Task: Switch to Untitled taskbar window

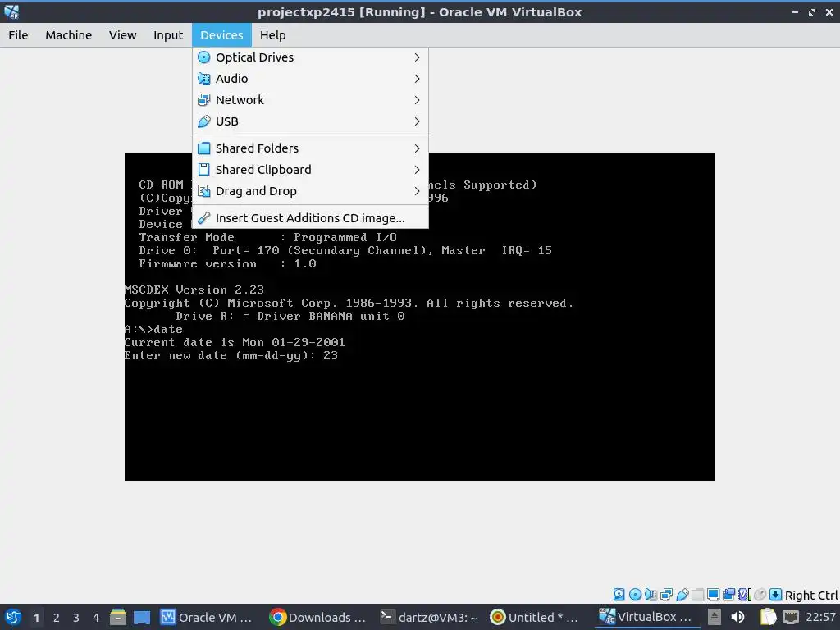Action: [535, 617]
